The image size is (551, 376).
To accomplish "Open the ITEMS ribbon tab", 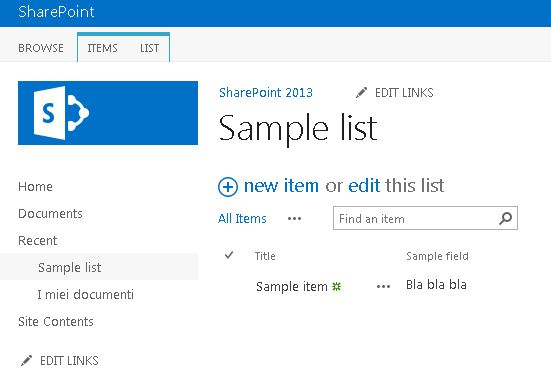I will tap(102, 48).
